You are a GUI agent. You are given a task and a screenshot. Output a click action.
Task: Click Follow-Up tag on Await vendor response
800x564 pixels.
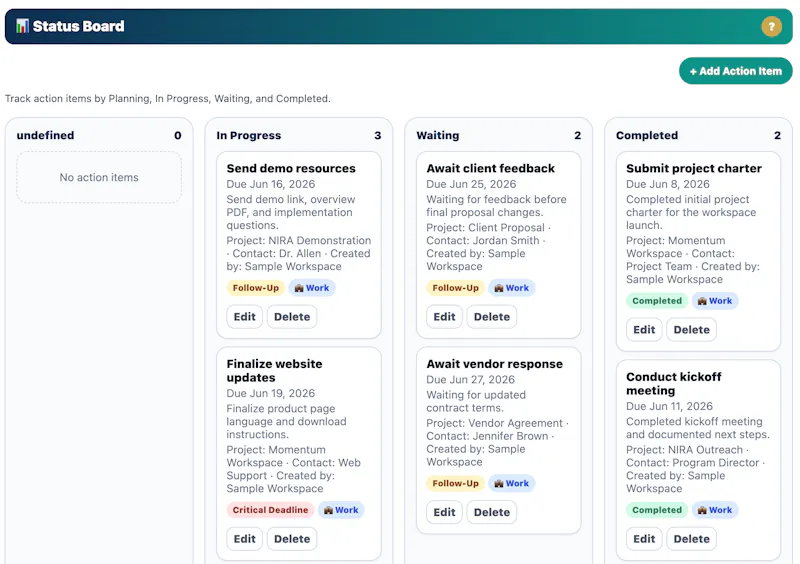[x=456, y=483]
